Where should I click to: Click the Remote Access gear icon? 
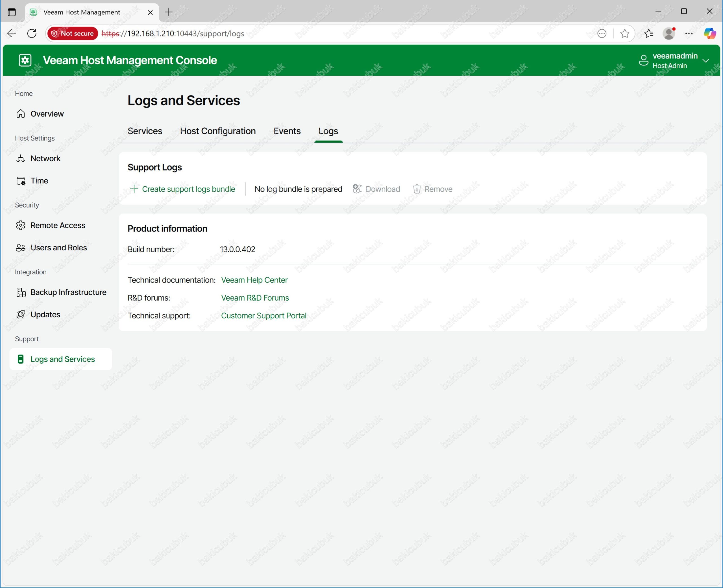21,225
